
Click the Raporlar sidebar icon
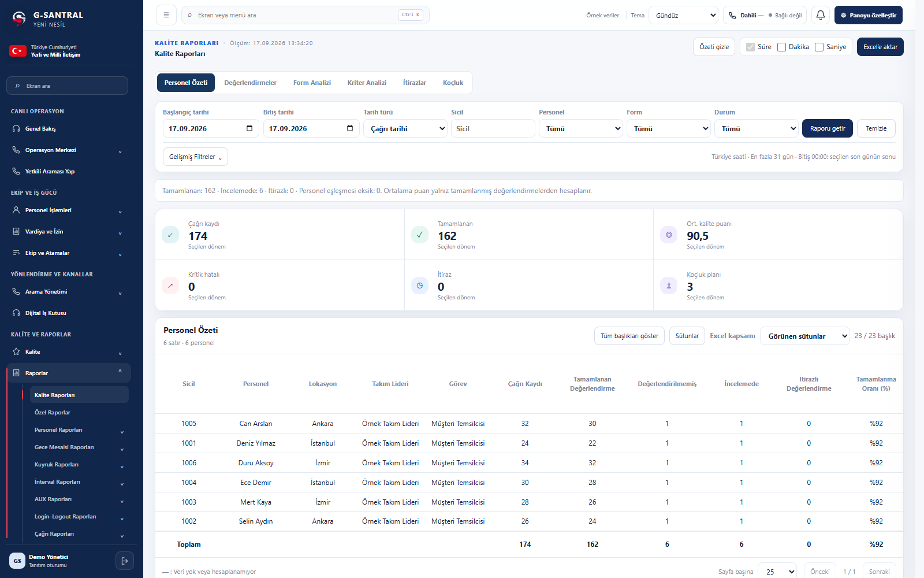click(x=16, y=373)
